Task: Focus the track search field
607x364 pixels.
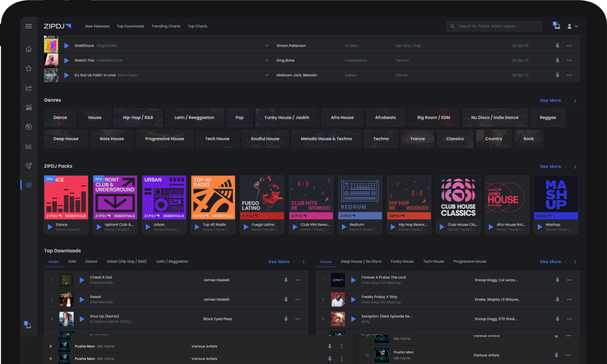Action: click(494, 26)
